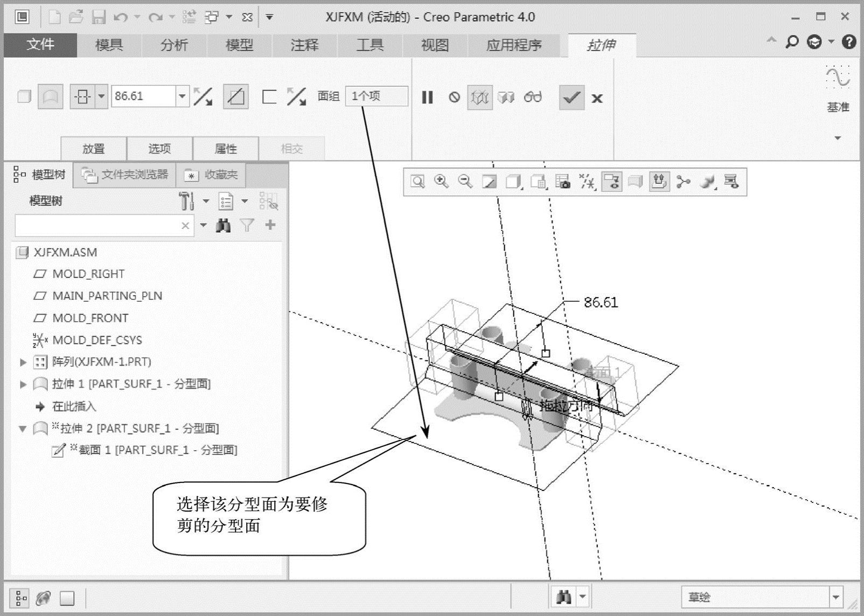Pause the extrude feature tool
The height and width of the screenshot is (616, 864).
427,97
